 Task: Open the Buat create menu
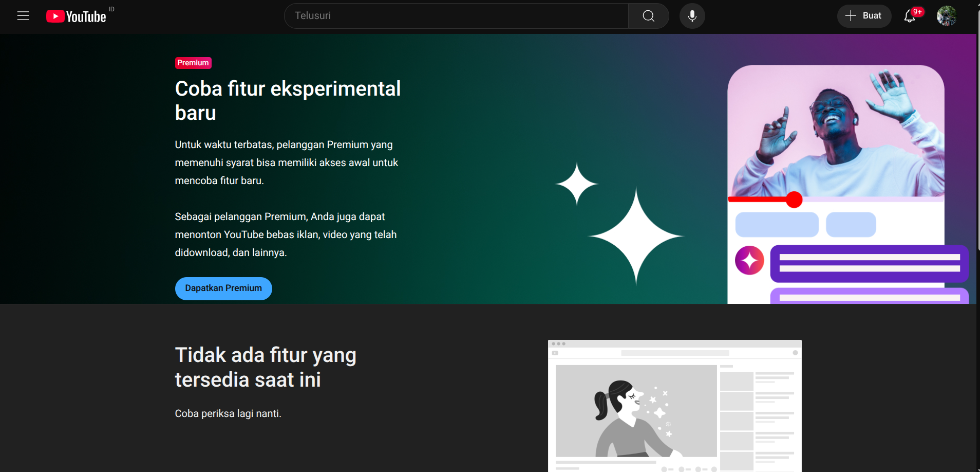pos(864,16)
